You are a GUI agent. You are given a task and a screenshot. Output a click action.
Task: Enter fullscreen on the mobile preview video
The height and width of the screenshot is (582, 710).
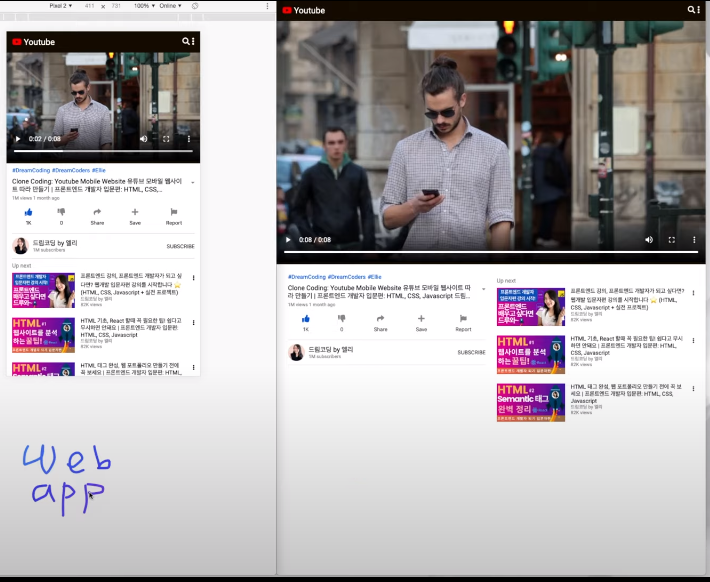coord(166,139)
